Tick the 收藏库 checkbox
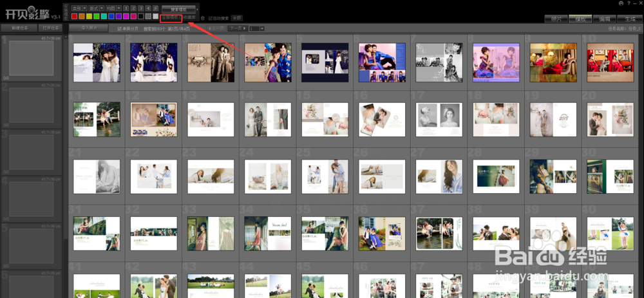This screenshot has height=298, width=644. (x=181, y=17)
